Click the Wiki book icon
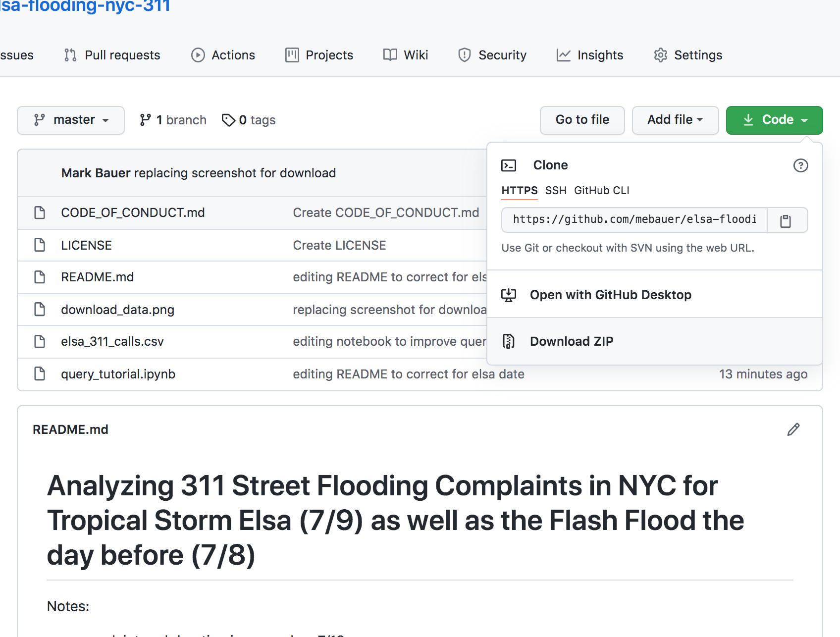The width and height of the screenshot is (840, 637). 390,55
